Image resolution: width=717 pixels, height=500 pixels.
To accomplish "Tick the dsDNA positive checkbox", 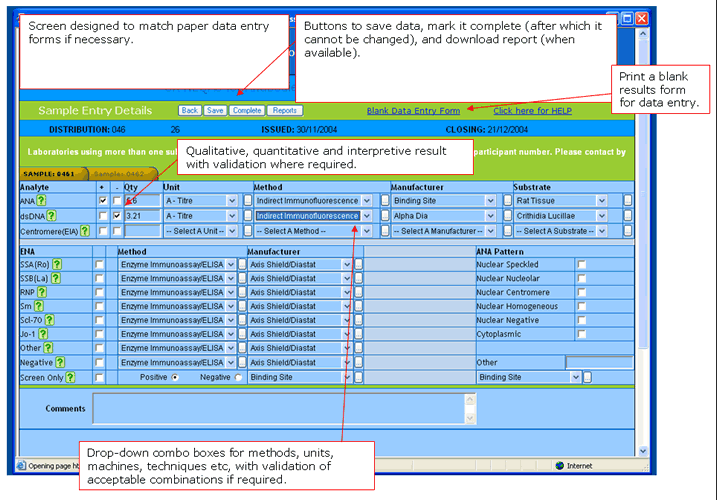I will tap(103, 215).
